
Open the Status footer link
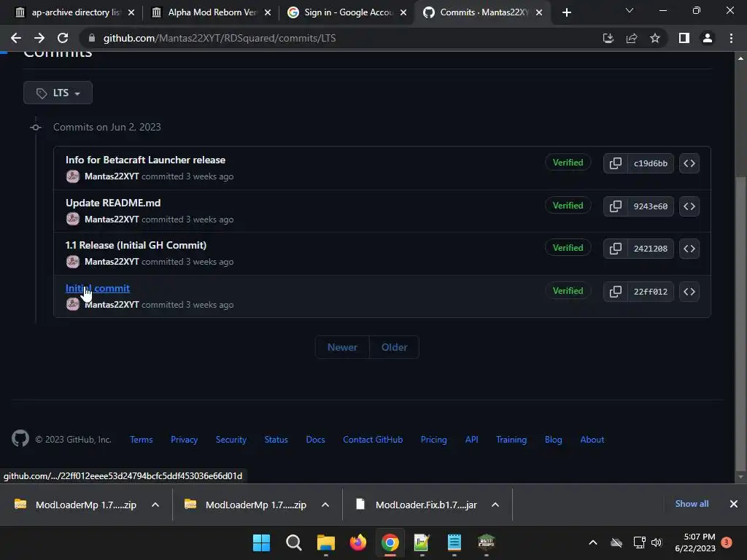click(x=276, y=440)
